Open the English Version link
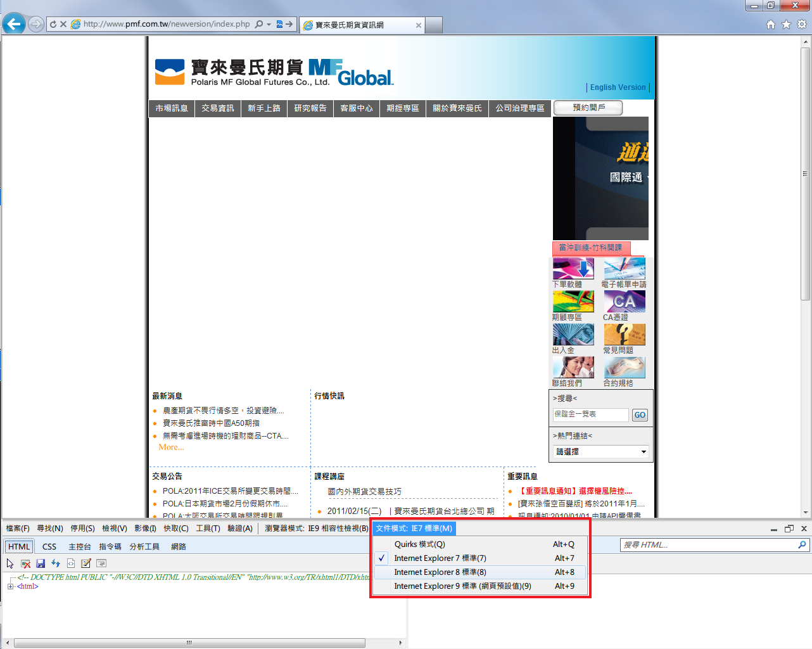The width and height of the screenshot is (812, 649). coord(618,87)
